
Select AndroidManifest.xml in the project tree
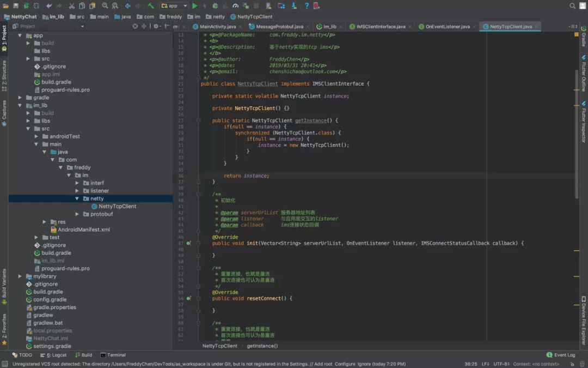click(83, 230)
